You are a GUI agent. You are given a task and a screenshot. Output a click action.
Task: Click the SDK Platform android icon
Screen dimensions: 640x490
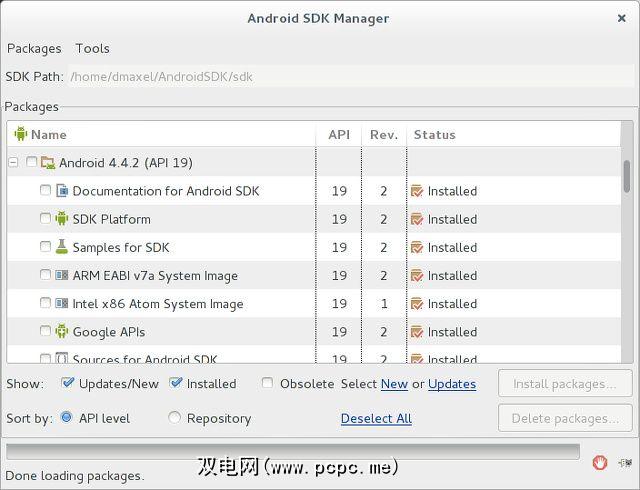62,219
